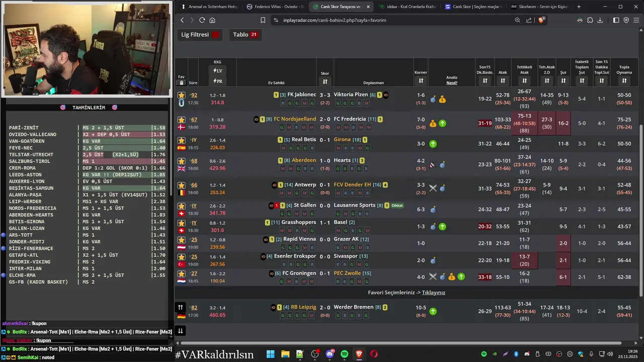Toggle favorite star for Antwerp match
The width and height of the screenshot is (644, 362).
pyautogui.click(x=182, y=185)
